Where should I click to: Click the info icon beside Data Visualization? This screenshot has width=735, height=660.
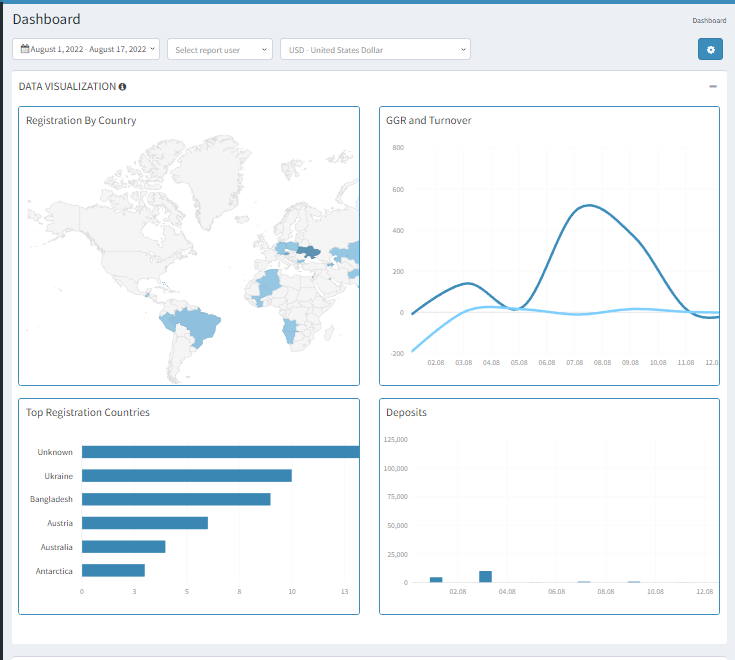122,87
